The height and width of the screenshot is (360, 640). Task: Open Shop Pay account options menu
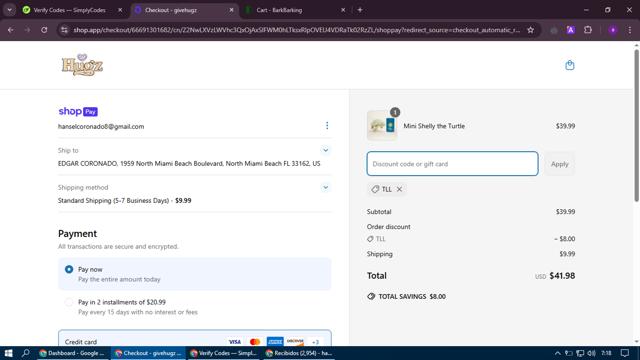pyautogui.click(x=327, y=125)
